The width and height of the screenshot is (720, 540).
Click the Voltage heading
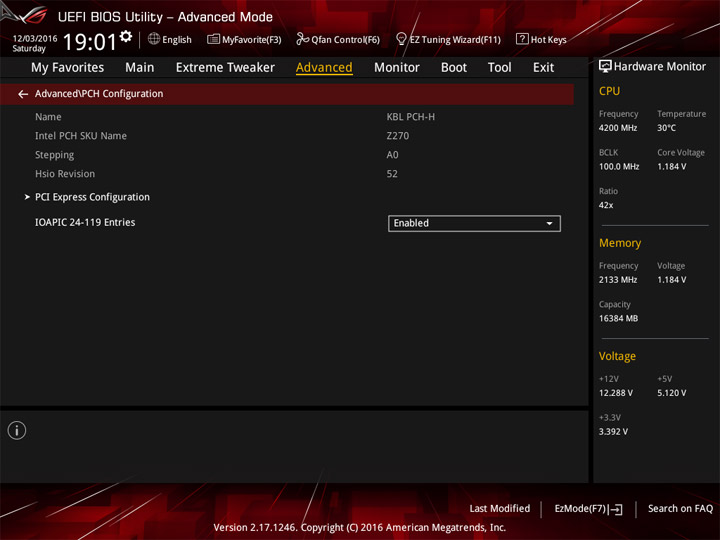617,356
